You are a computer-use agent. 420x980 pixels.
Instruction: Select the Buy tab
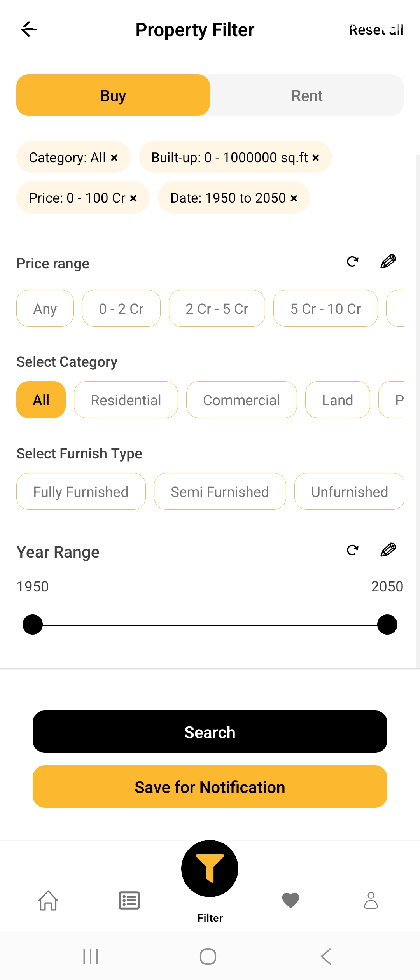[x=113, y=96]
